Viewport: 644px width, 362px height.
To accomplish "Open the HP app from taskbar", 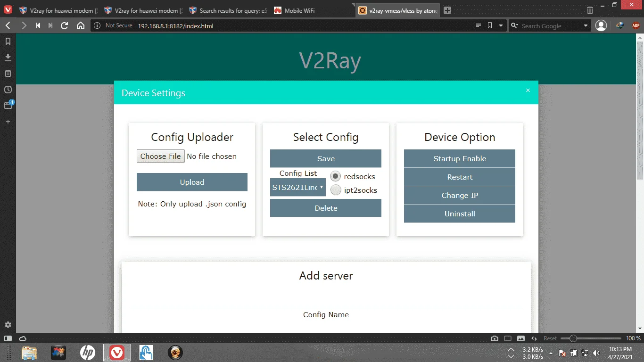I will pyautogui.click(x=88, y=353).
